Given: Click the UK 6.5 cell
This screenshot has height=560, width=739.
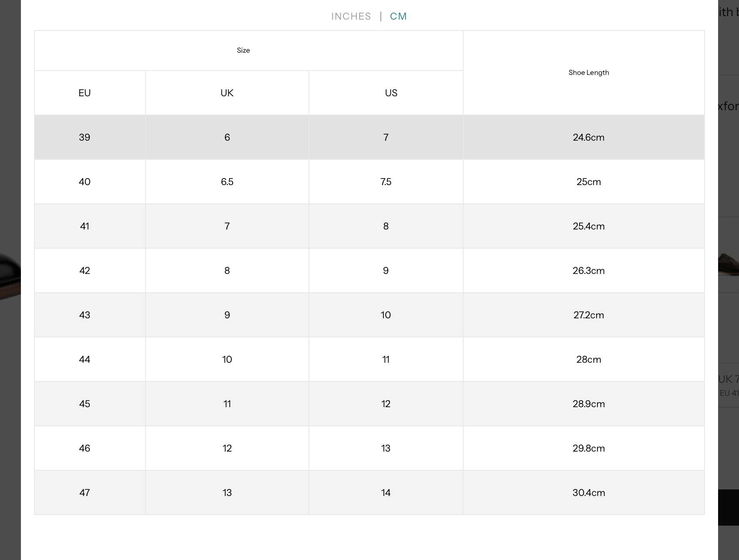Looking at the screenshot, I should pos(227,182).
